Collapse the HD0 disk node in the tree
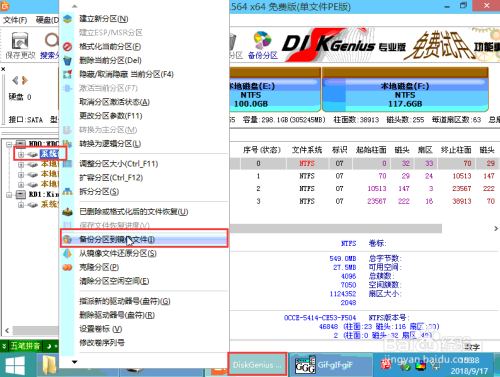Image resolution: width=500 pixels, height=377 pixels. [x=9, y=144]
